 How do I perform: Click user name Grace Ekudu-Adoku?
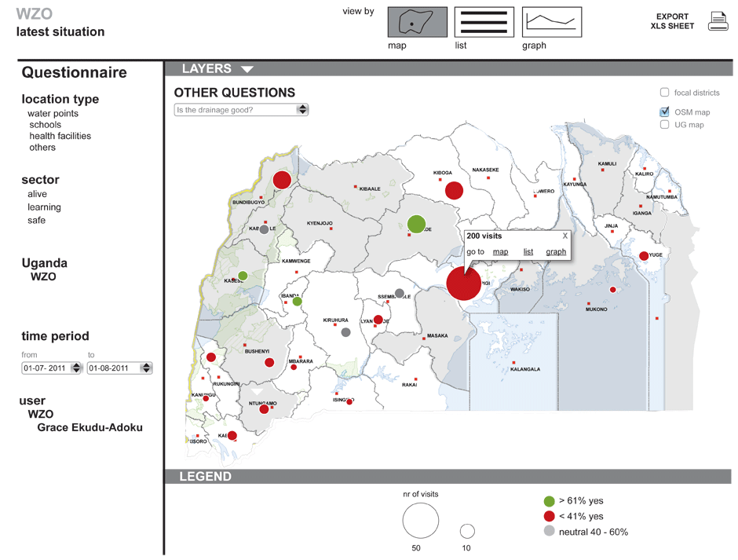(90, 427)
